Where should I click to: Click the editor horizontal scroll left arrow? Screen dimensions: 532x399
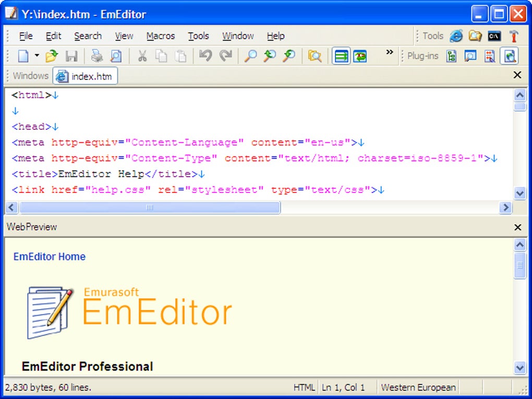(x=11, y=207)
